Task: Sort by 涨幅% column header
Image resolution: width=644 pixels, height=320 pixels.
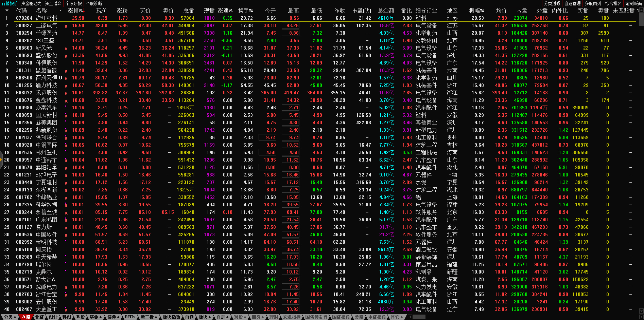Action: (75, 11)
